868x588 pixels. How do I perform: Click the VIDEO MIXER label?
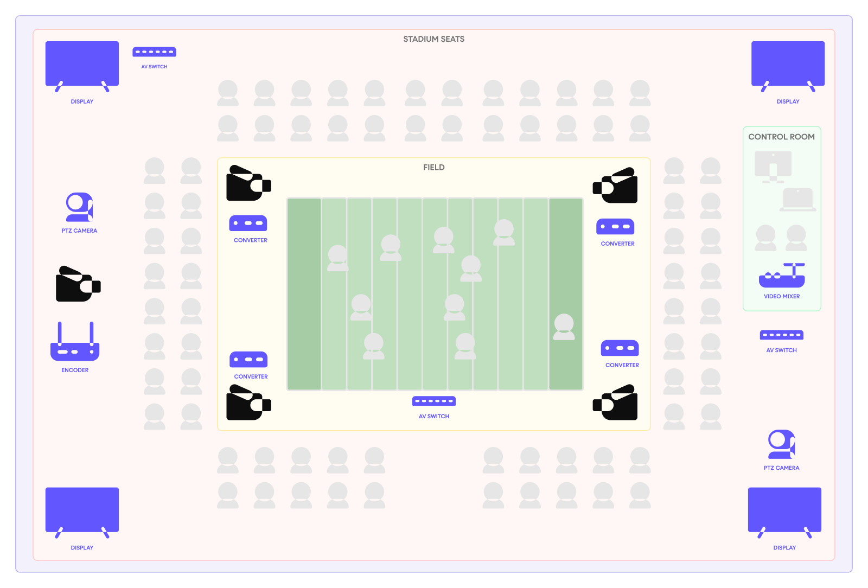coord(782,297)
